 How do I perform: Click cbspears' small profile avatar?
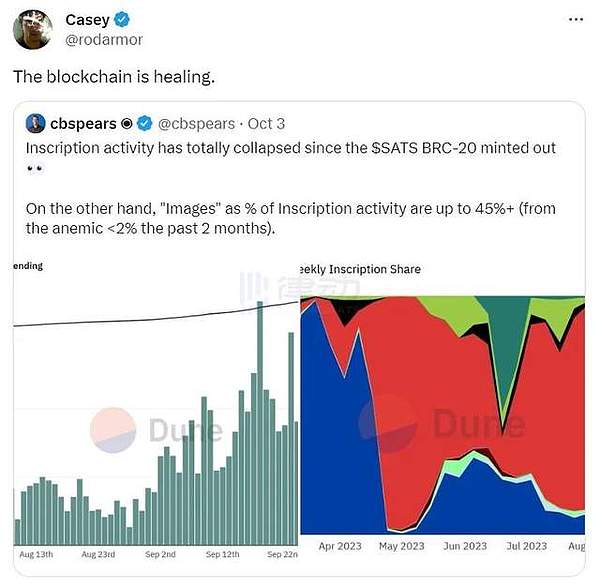pos(37,124)
